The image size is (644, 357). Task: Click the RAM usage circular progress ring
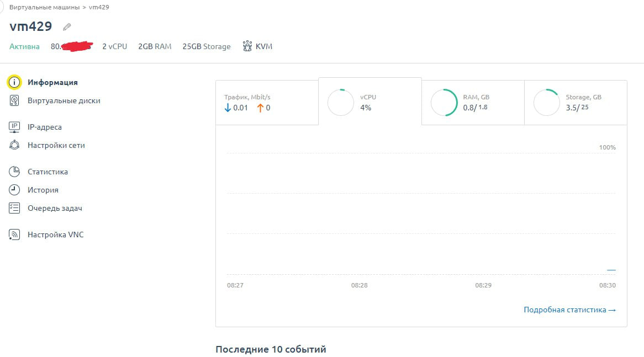[444, 103]
